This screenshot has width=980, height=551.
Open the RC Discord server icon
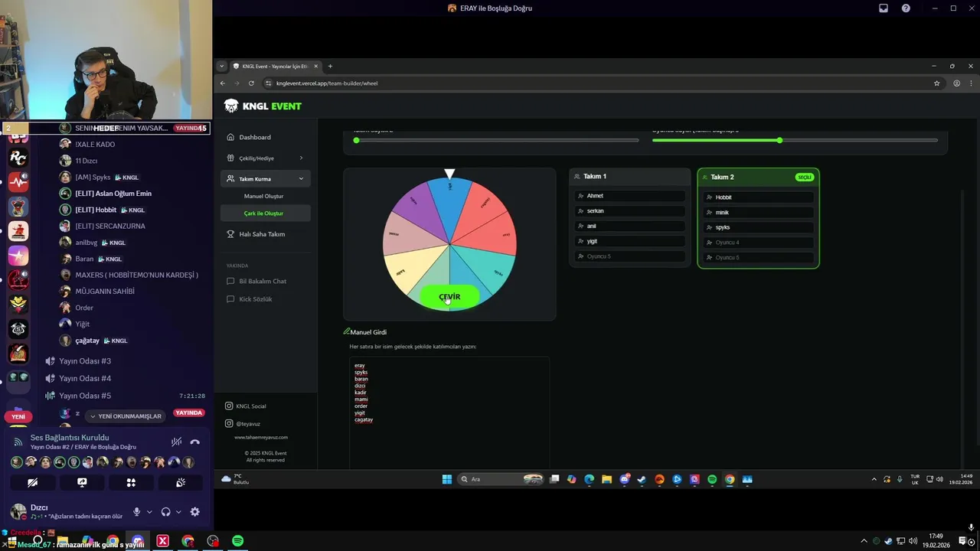(x=18, y=158)
